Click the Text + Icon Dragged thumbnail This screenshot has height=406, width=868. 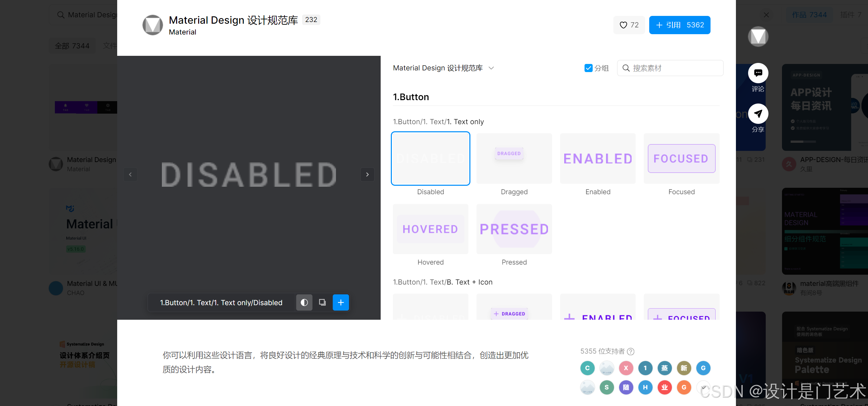pyautogui.click(x=514, y=307)
